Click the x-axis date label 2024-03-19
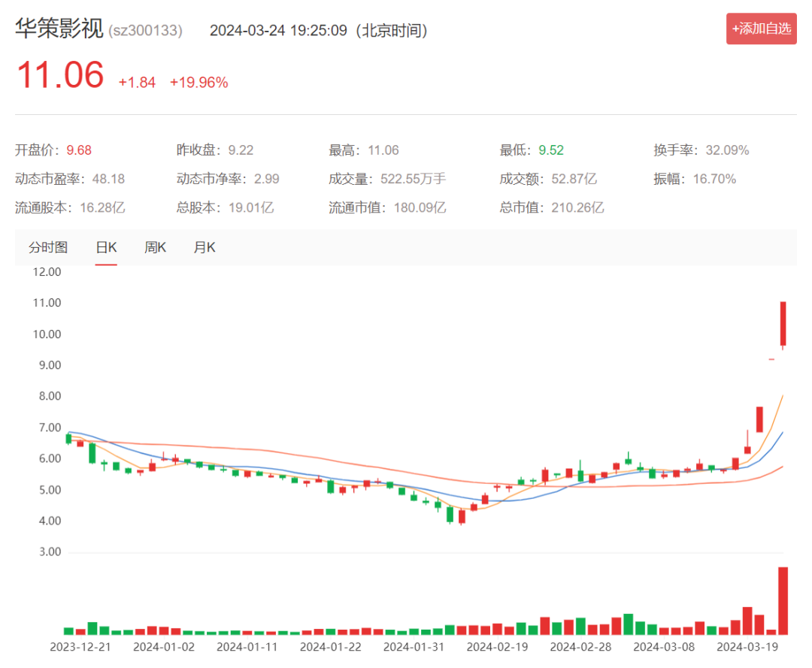The width and height of the screenshot is (812, 668). tap(747, 647)
